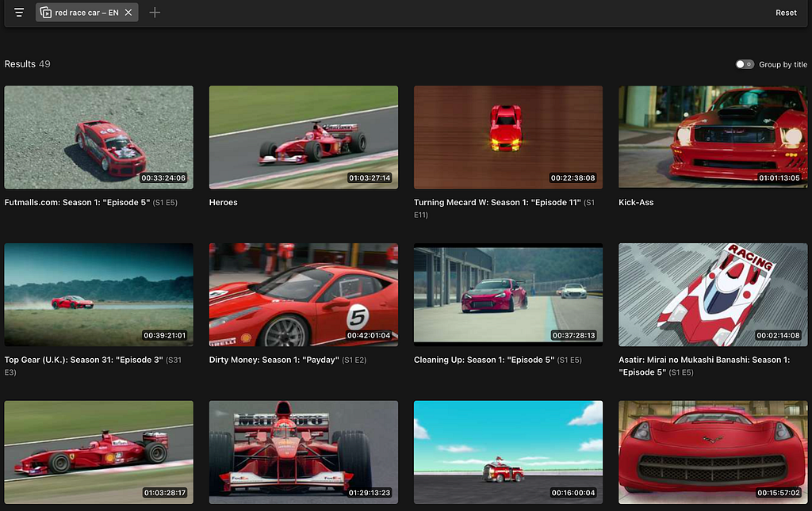Click the timestamp on the Heroes thumbnail

coord(370,177)
